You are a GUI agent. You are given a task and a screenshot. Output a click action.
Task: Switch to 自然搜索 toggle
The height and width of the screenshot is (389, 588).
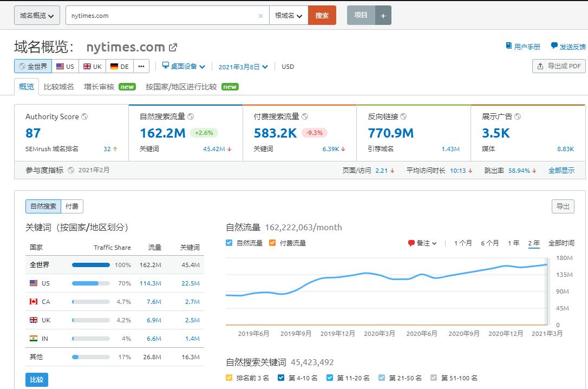pos(43,206)
